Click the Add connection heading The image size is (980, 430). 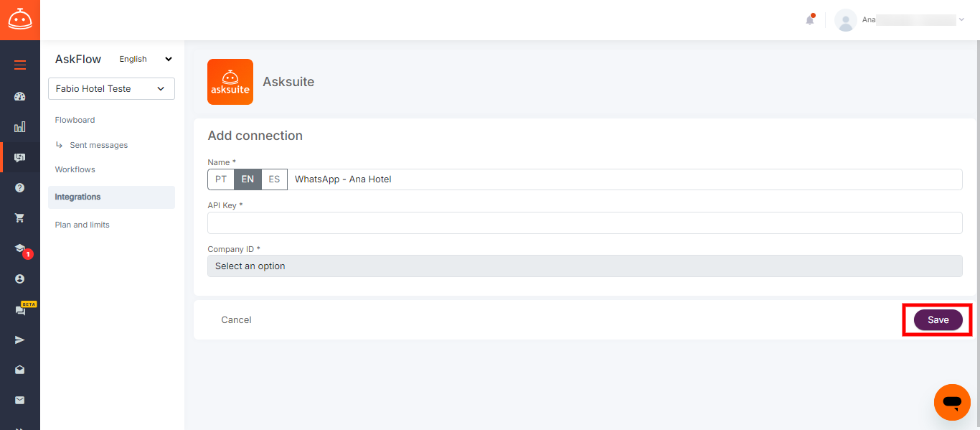[255, 136]
